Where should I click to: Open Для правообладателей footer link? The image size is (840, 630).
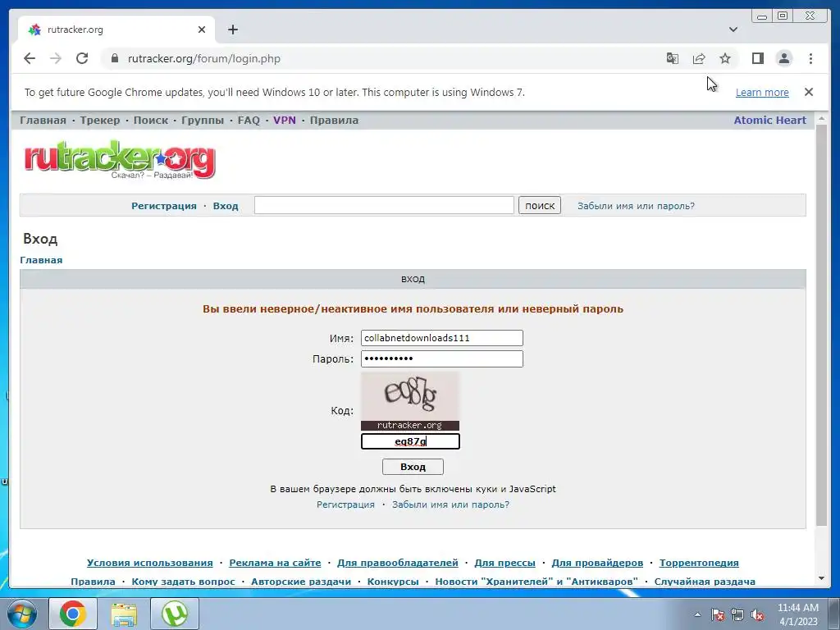(x=398, y=563)
